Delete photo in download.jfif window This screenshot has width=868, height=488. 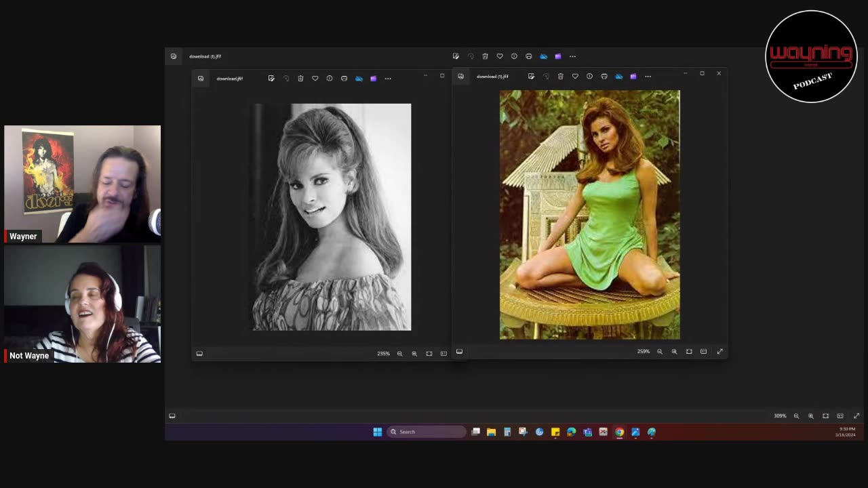(300, 79)
